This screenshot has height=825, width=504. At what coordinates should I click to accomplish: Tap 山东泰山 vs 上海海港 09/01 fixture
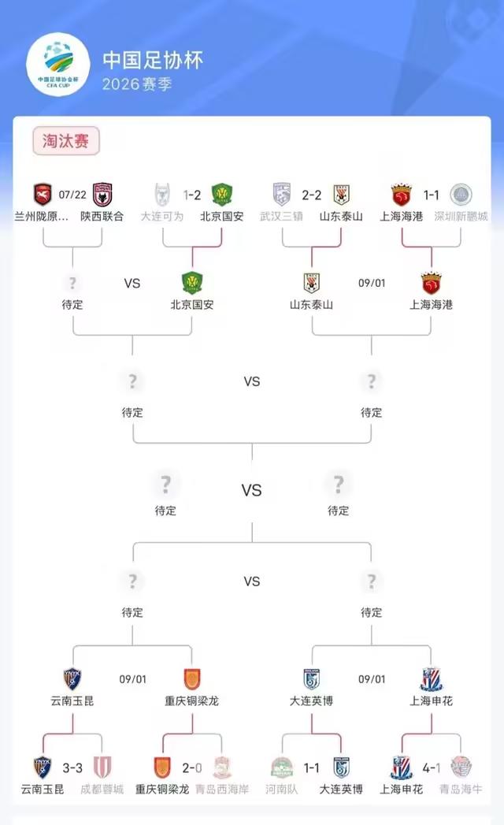tap(372, 283)
